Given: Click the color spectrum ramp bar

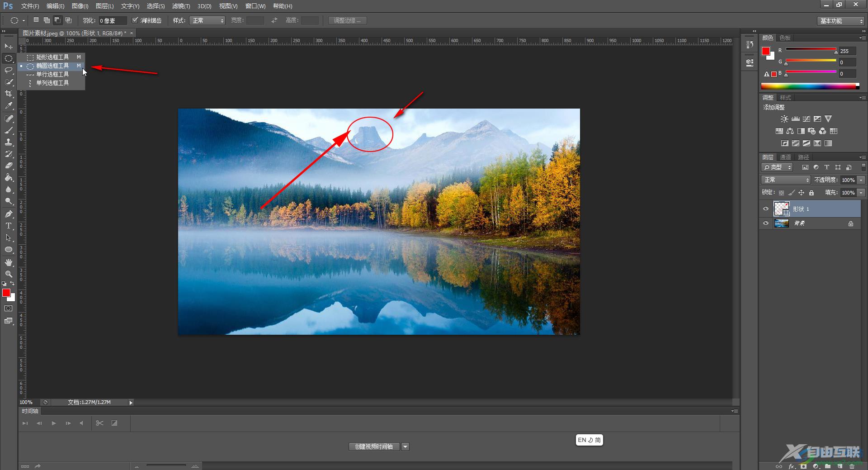Looking at the screenshot, I should (x=810, y=86).
